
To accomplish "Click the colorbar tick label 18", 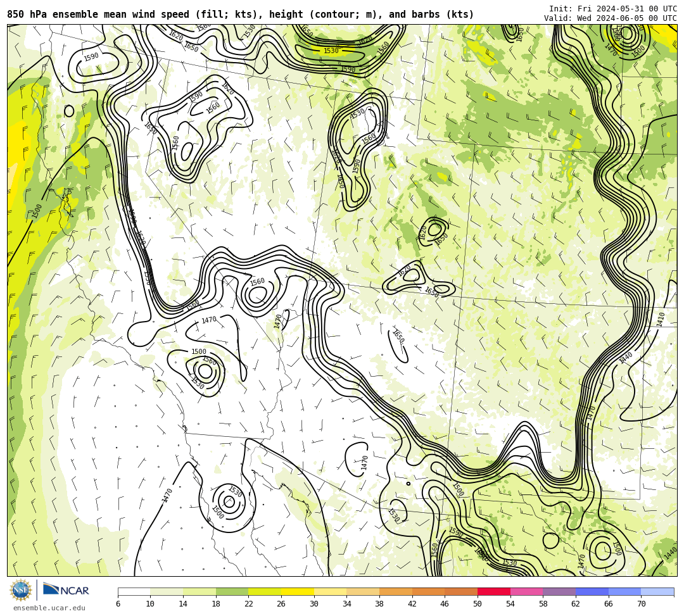I will [216, 604].
